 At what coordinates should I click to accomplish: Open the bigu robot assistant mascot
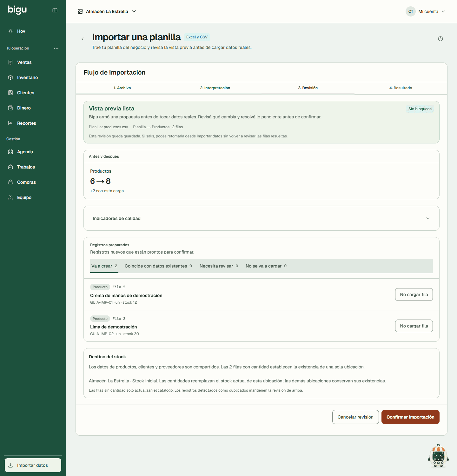438,456
